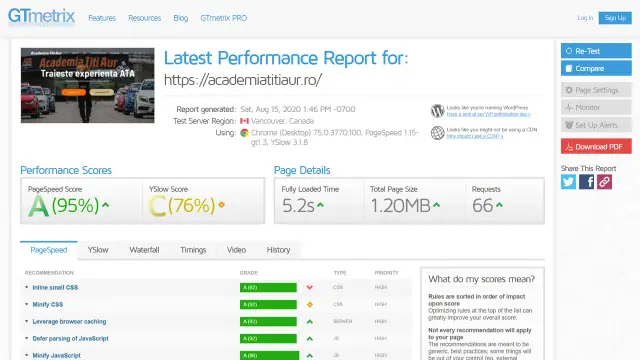This screenshot has width=640, height=360.
Task: Click the PRIORITY column header
Action: 387,273
